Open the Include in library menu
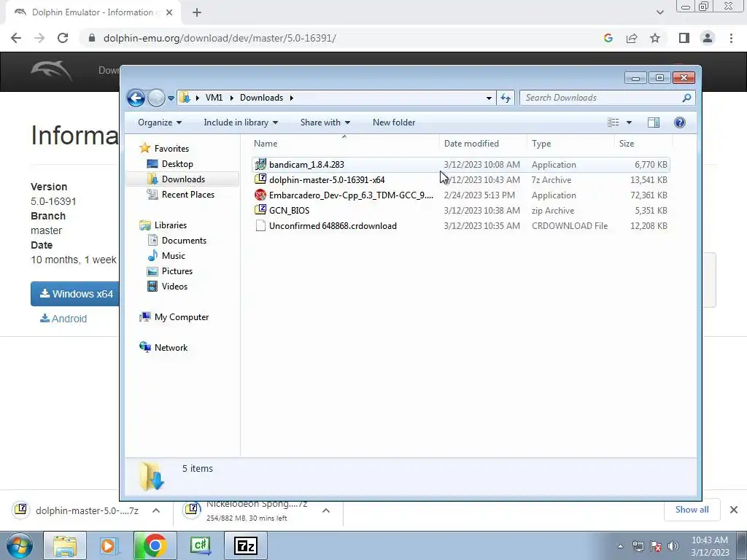The width and height of the screenshot is (747, 560). (x=241, y=122)
